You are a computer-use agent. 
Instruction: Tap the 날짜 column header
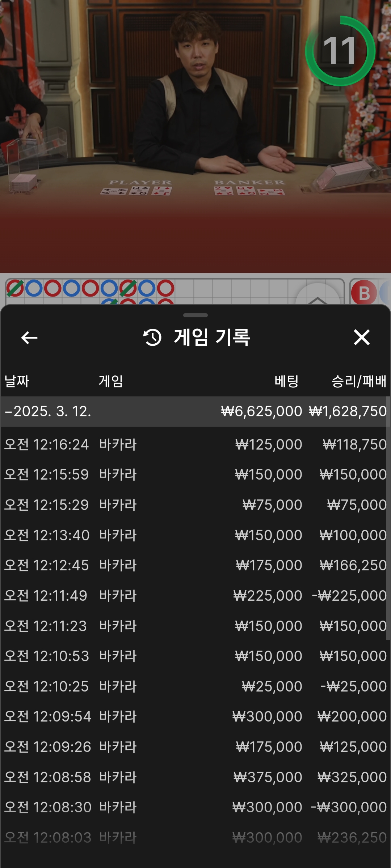click(17, 381)
